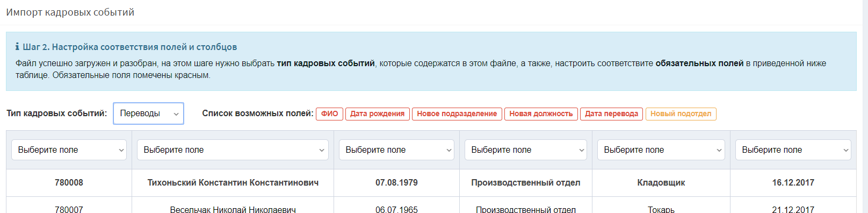This screenshot has width=868, height=213.
Task: Open field selector above the 780008 column
Action: click(69, 150)
